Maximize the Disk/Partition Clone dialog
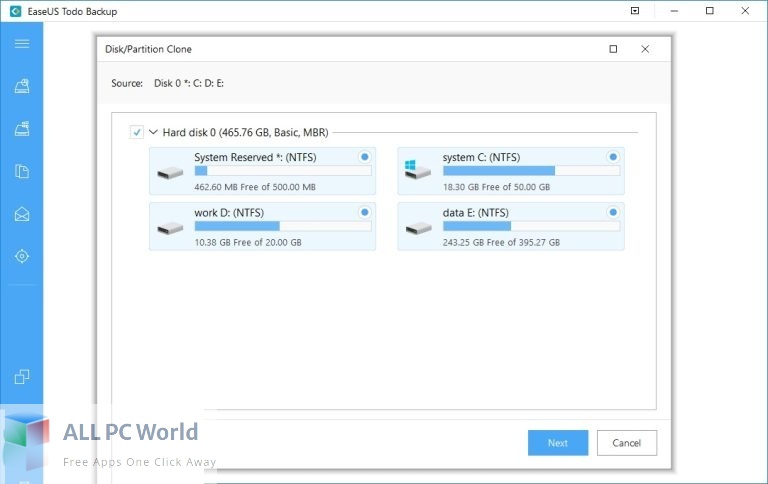 coord(613,49)
